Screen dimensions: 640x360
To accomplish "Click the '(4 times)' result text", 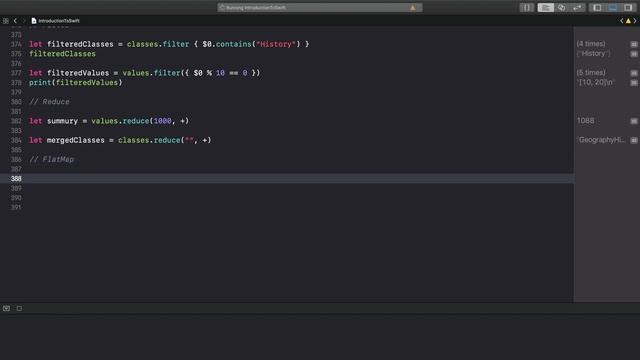I will click(x=591, y=44).
